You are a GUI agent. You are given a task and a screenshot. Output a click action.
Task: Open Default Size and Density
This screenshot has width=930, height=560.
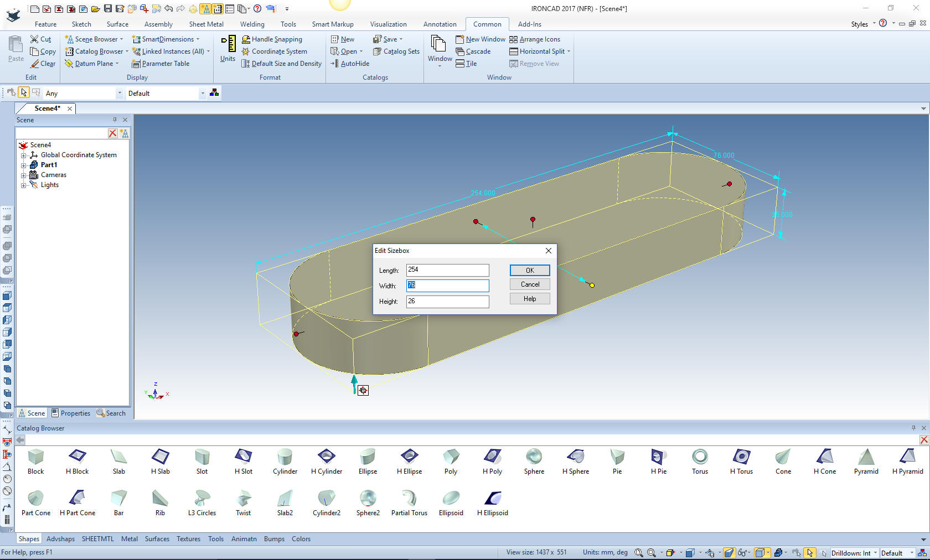(281, 64)
